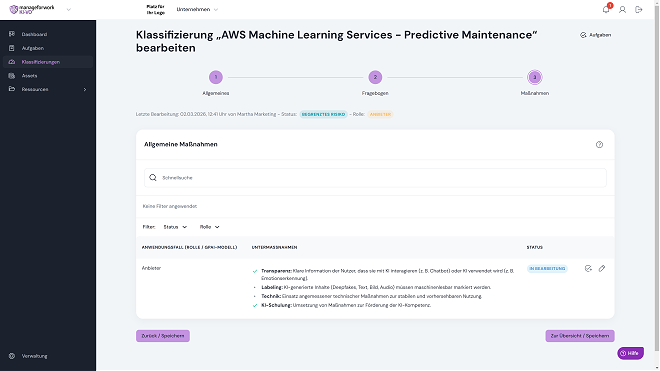Click the Anbieter table cell
This screenshot has width=660, height=371.
click(x=151, y=268)
